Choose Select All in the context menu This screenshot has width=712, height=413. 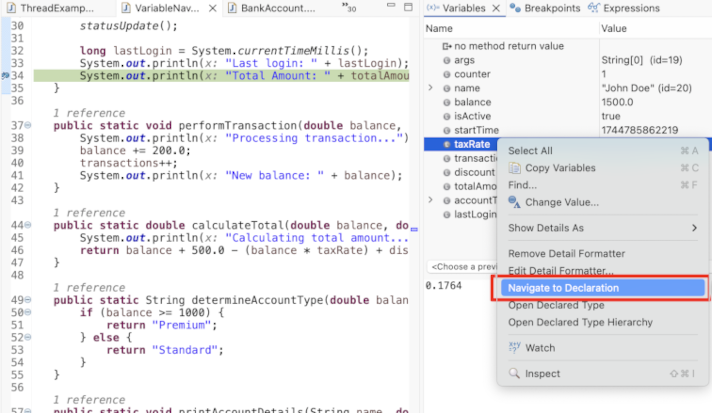tap(529, 150)
